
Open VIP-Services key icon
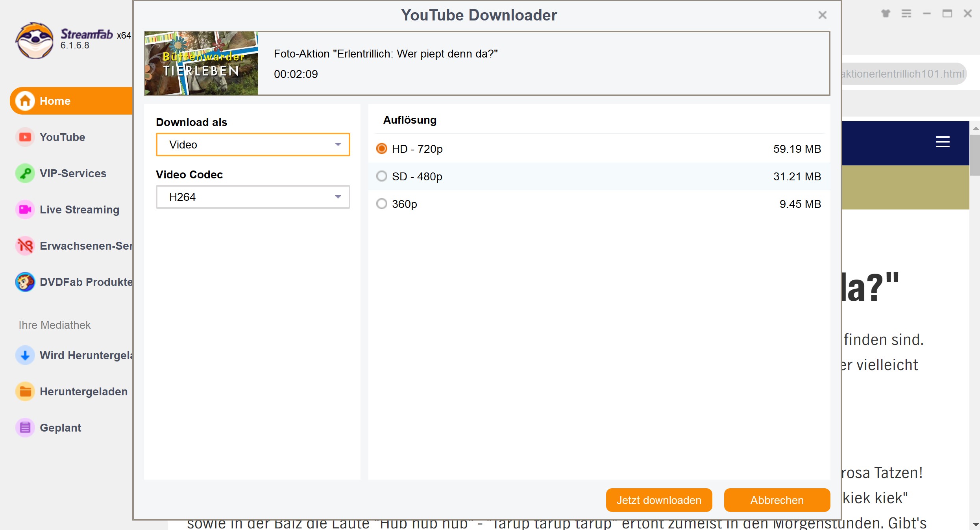(x=25, y=173)
